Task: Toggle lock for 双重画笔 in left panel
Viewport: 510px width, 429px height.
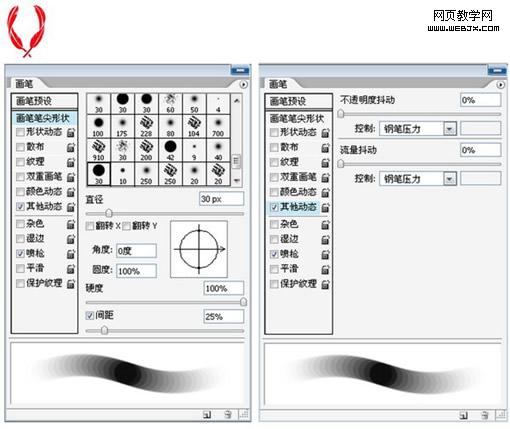Action: pos(71,177)
